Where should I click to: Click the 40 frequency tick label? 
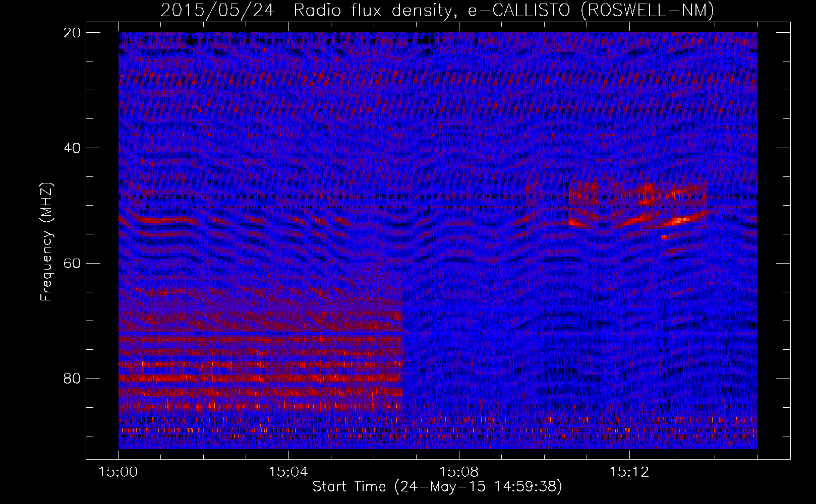73,148
